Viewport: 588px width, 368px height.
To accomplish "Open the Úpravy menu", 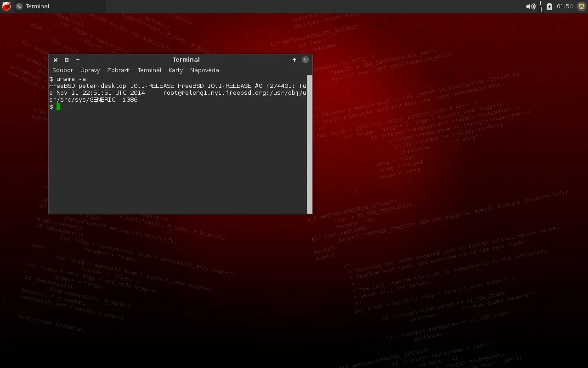I will click(90, 70).
